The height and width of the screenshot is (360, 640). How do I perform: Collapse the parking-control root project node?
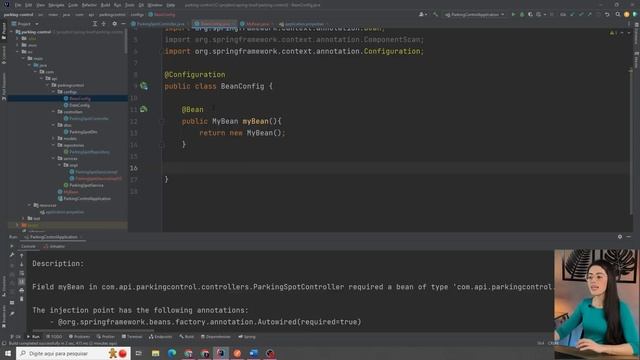coord(12,32)
